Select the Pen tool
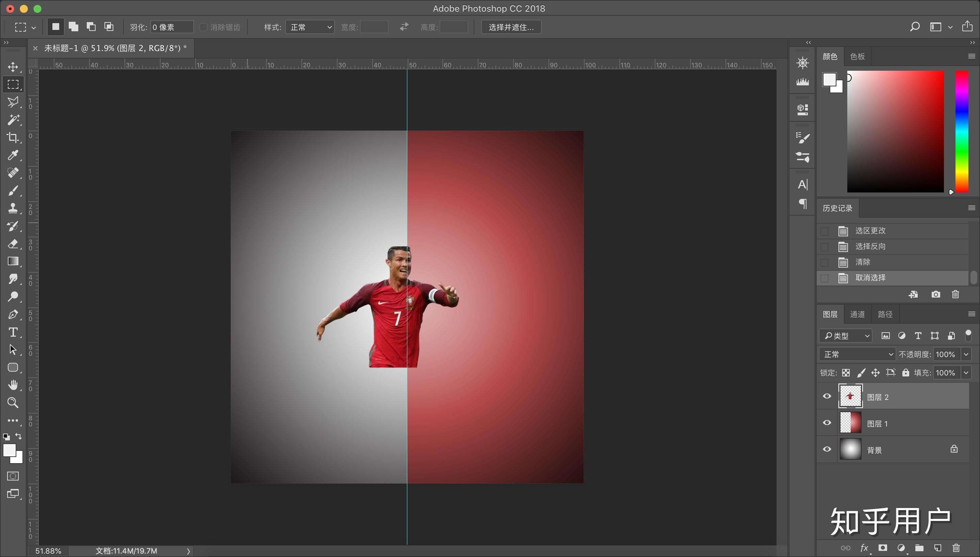980x557 pixels. pyautogui.click(x=13, y=314)
